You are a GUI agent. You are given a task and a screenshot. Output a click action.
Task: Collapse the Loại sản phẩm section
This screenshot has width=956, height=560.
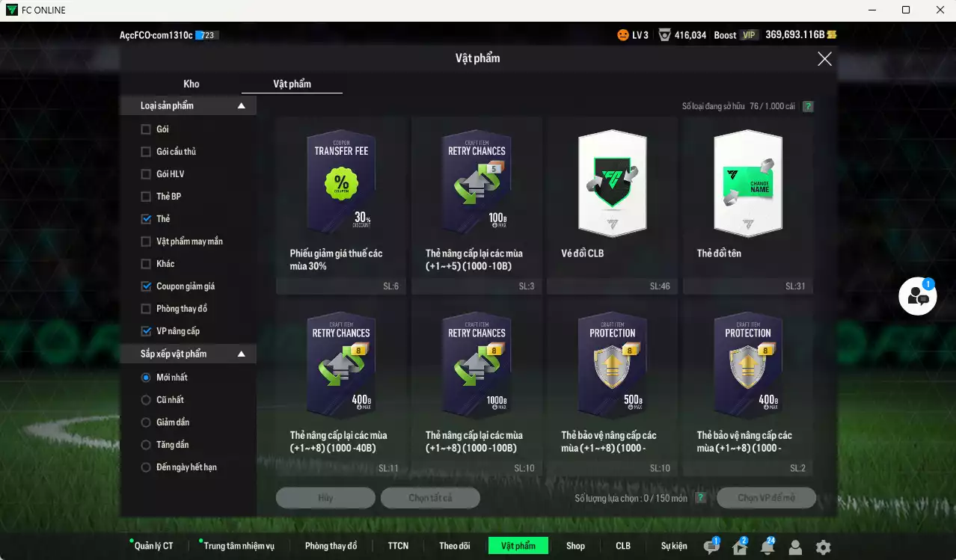tap(241, 106)
